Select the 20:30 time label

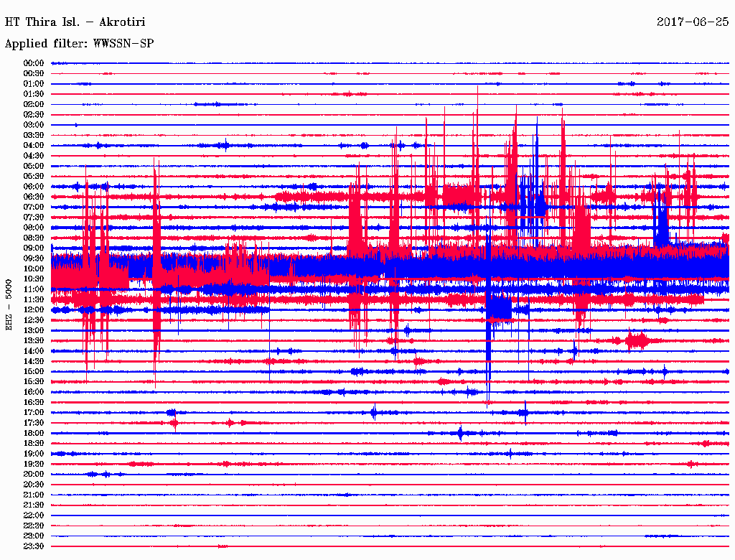[x=33, y=485]
